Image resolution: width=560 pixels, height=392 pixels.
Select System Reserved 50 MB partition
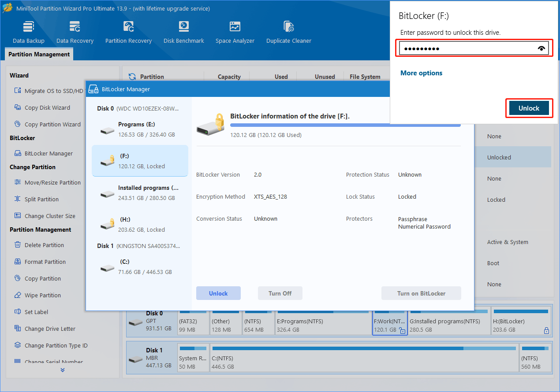[x=193, y=358]
